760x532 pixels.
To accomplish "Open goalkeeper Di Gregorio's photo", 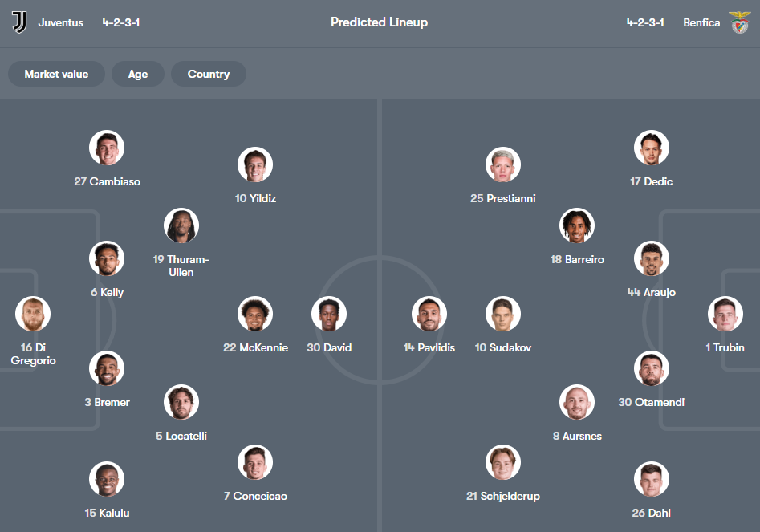I will pyautogui.click(x=32, y=313).
